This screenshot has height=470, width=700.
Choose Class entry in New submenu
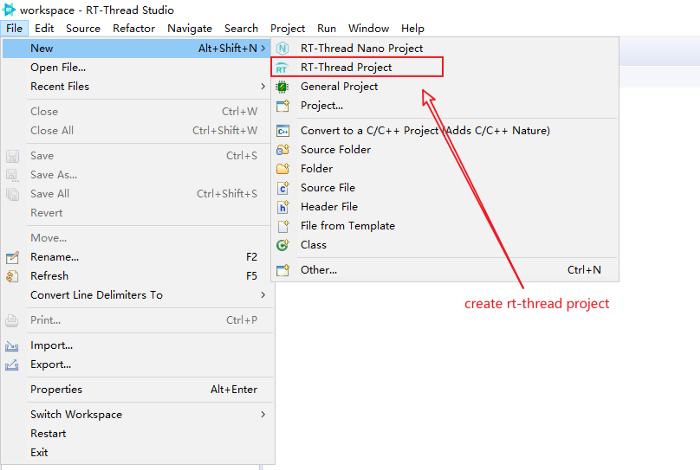[x=445, y=245]
